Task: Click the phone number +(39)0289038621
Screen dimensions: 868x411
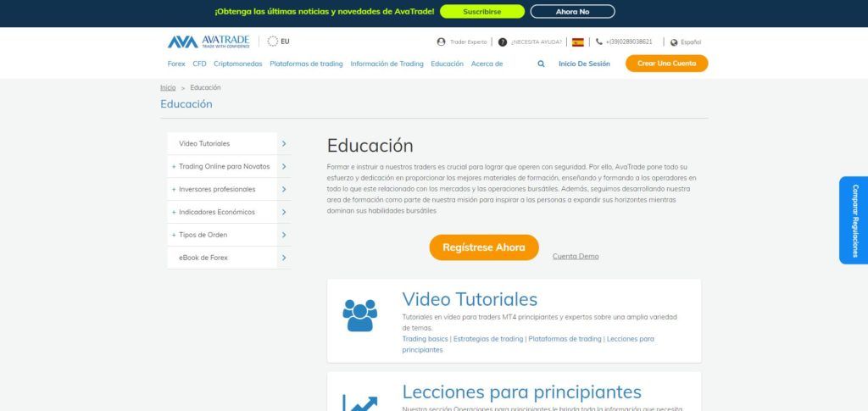Action: coord(629,42)
